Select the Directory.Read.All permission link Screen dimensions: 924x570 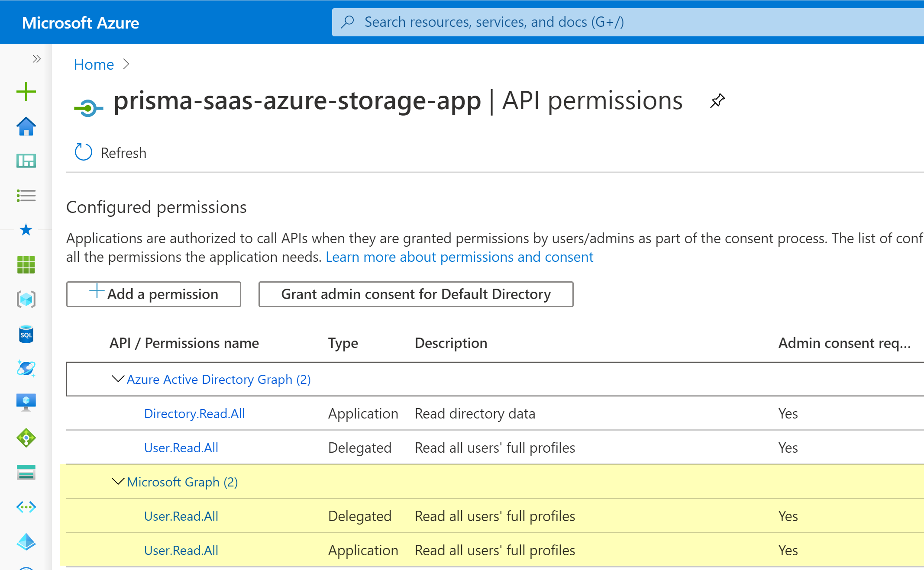(x=194, y=414)
